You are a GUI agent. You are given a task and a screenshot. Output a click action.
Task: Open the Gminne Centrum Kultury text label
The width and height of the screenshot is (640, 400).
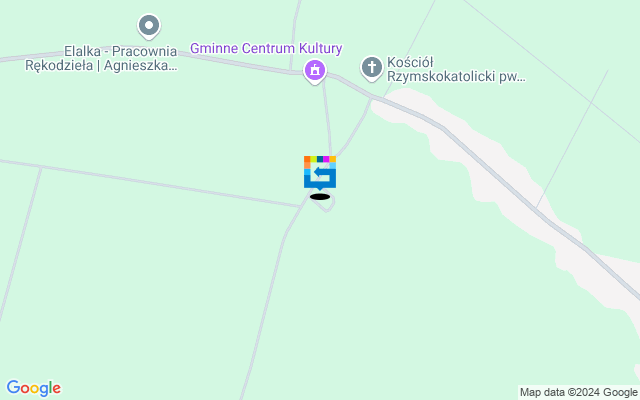(x=266, y=48)
